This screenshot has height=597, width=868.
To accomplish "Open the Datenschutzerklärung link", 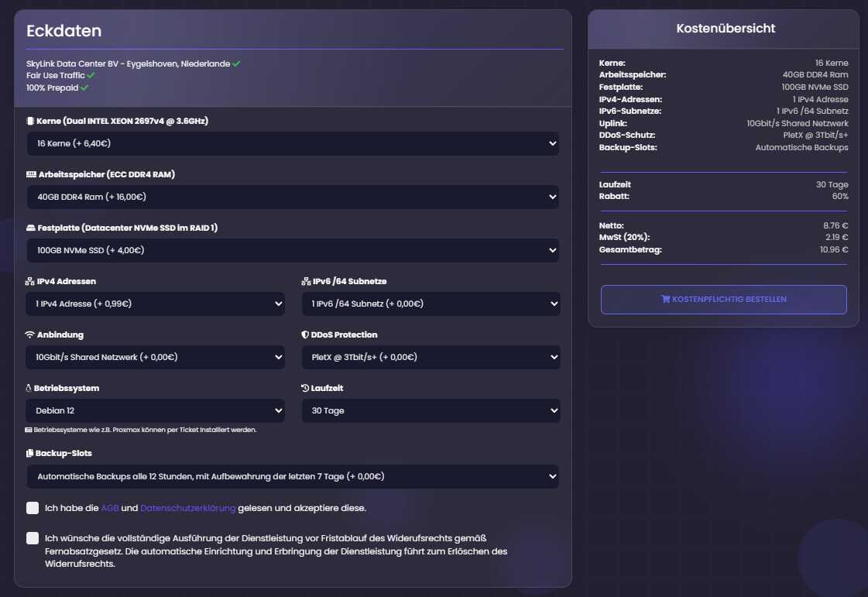I will click(x=187, y=509).
